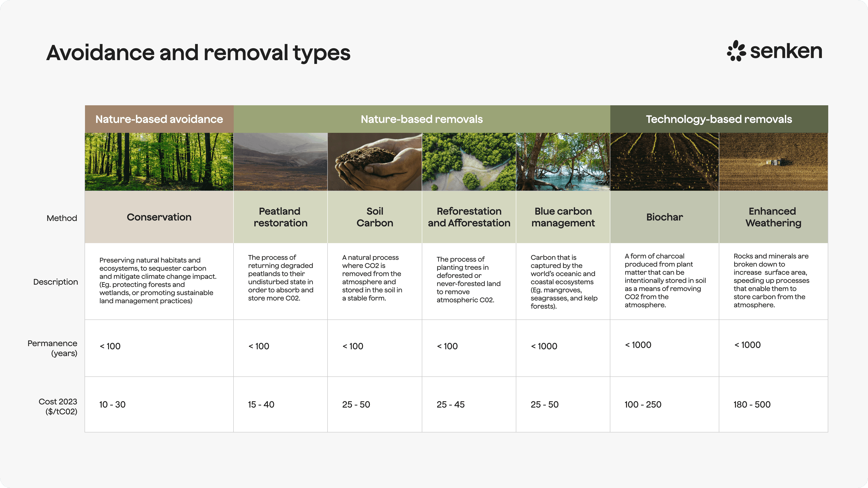This screenshot has height=488, width=868.
Task: Select the Nature-based avoidance header
Action: pos(159,119)
